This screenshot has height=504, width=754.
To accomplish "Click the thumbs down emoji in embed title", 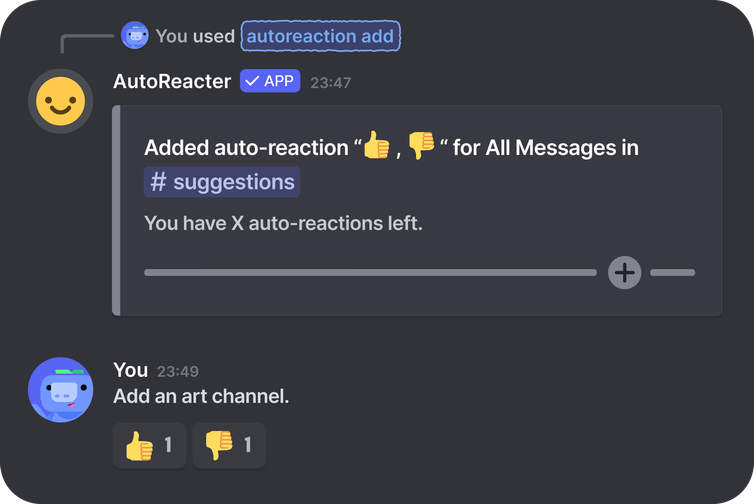I will tap(421, 147).
